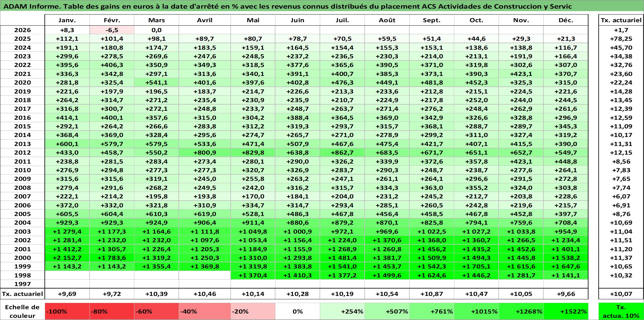This screenshot has width=644, height=320.
Task: Select the +619,0 cell in 2005
Action: 205,214
